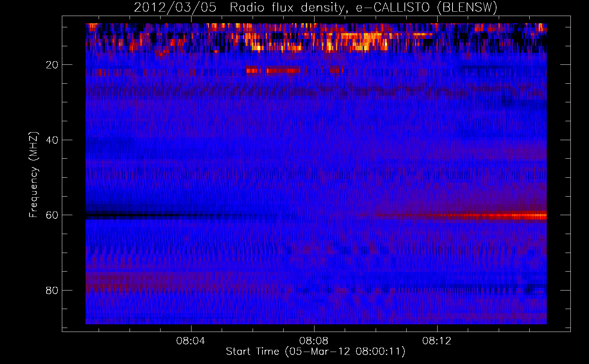Image resolution: width=589 pixels, height=364 pixels.
Task: Click the "Start Time (05-Mar-12 08:00:11)" axis label
Action: tap(316, 352)
